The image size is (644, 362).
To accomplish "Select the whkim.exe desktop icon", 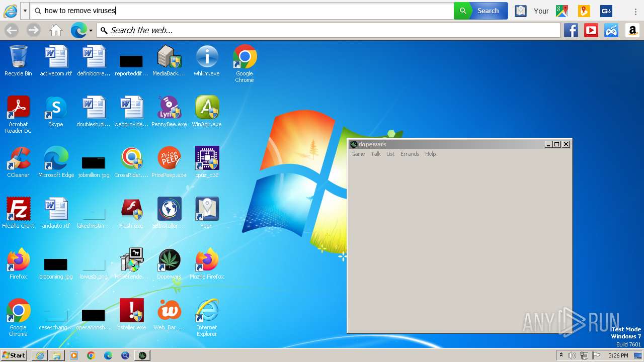I will [207, 61].
